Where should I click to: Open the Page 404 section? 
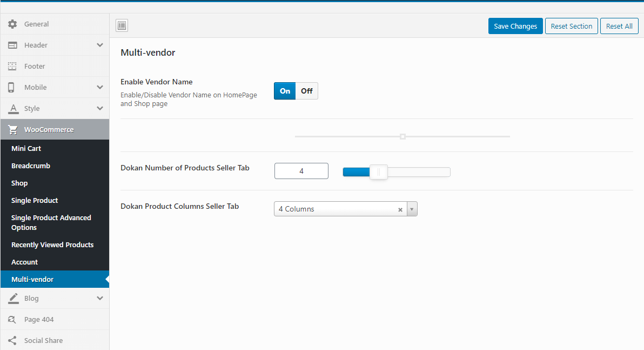[x=55, y=319]
